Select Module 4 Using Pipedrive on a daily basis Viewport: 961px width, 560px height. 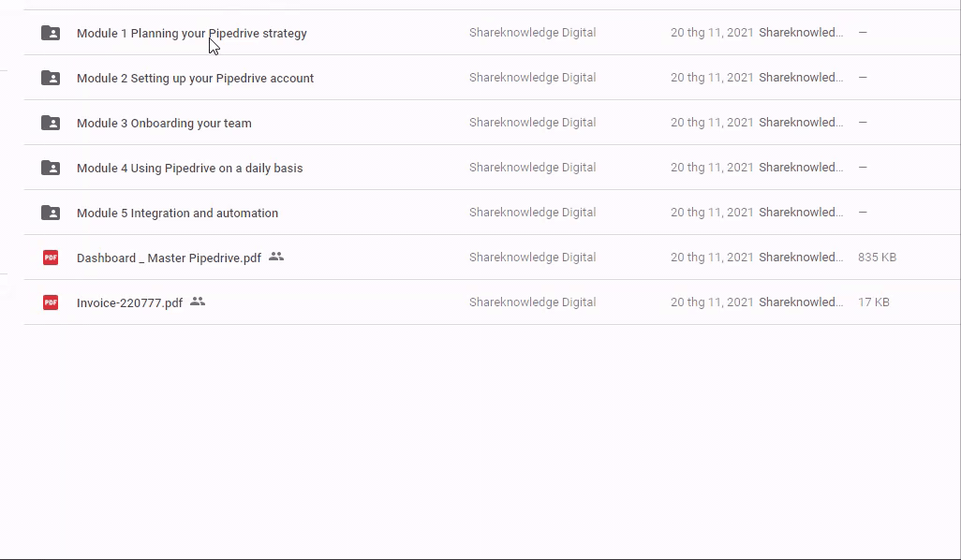point(189,169)
